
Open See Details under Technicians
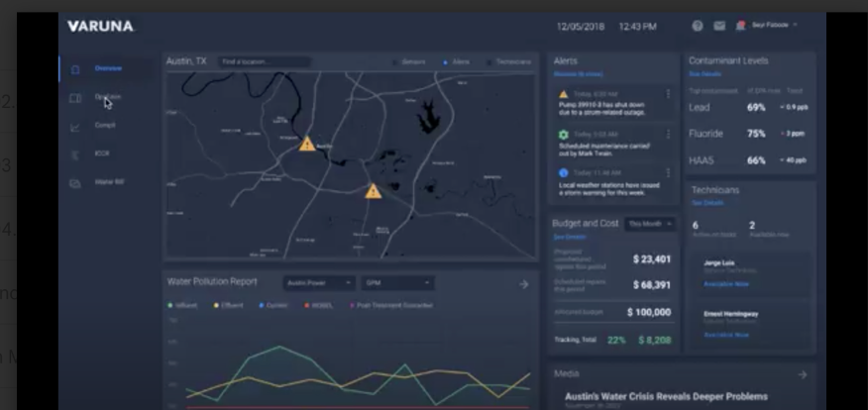[x=707, y=203]
